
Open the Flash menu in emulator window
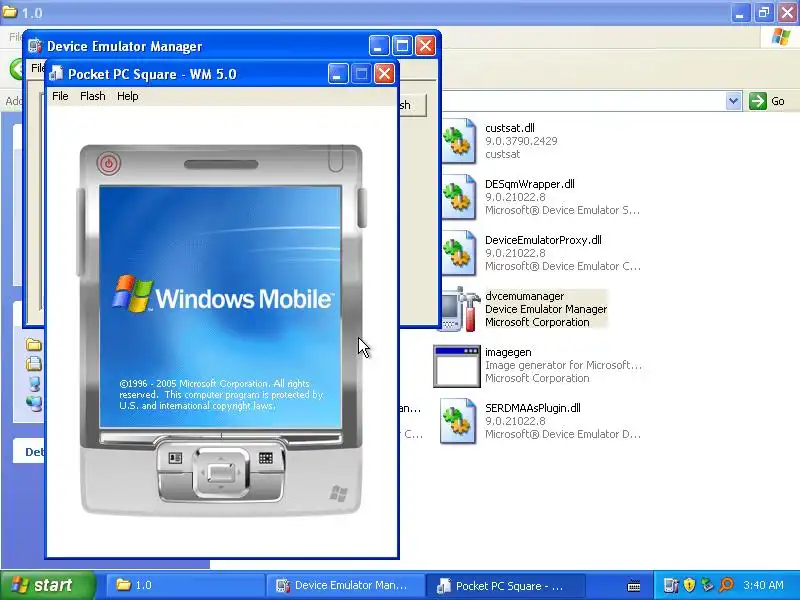pyautogui.click(x=92, y=96)
